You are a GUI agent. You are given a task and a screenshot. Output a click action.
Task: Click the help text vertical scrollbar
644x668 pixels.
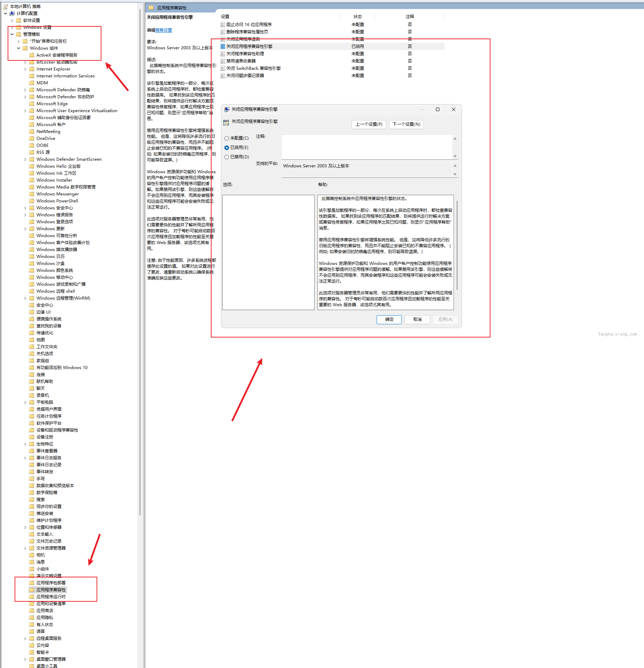tap(457, 245)
